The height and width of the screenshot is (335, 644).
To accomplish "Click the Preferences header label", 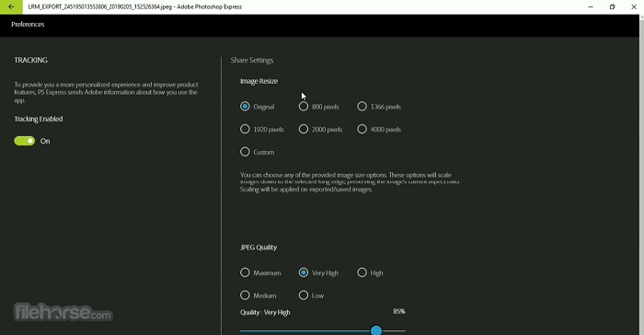I will coord(28,24).
